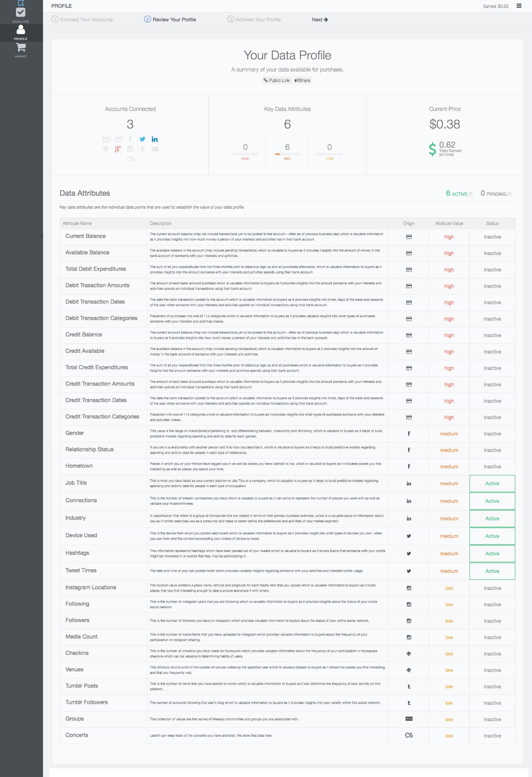Click the greyed Facebook icon under Accounts Connected
Viewport: 532px width, 777px height.
130,139
